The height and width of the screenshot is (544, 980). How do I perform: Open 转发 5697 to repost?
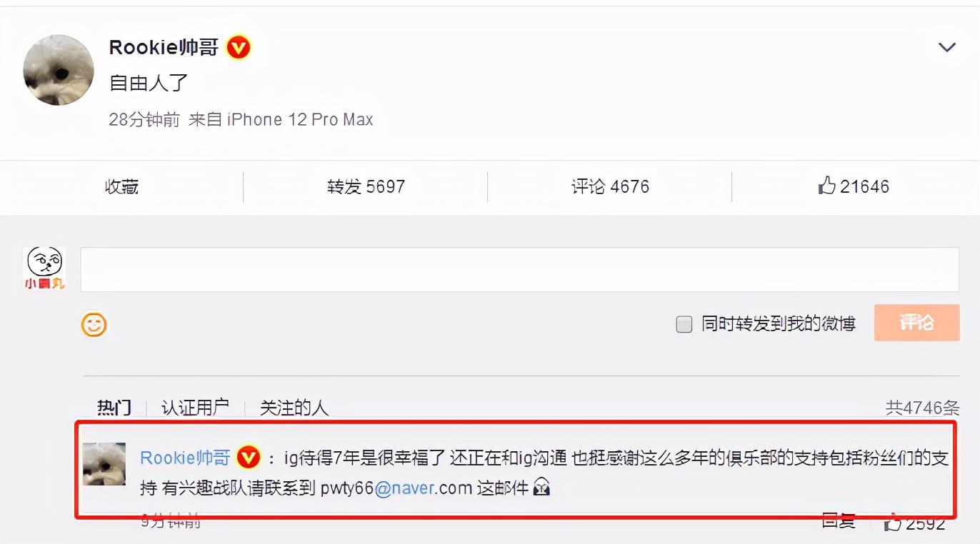[366, 187]
